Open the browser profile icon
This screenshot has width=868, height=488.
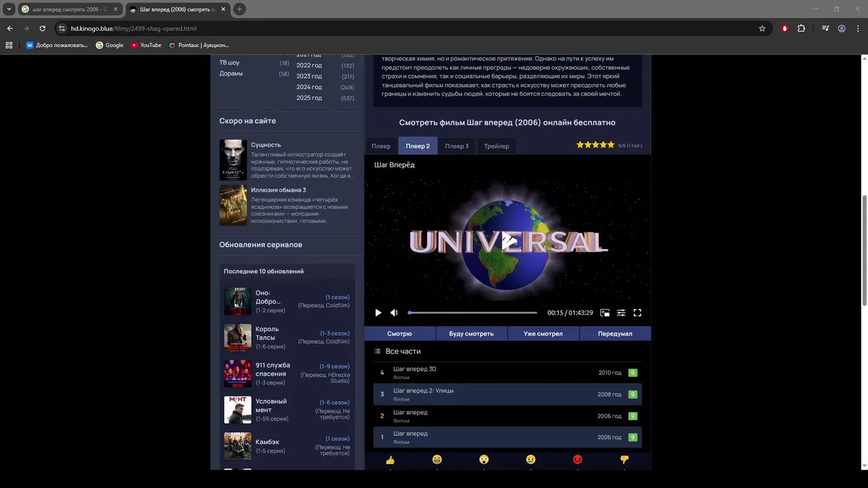click(x=842, y=28)
